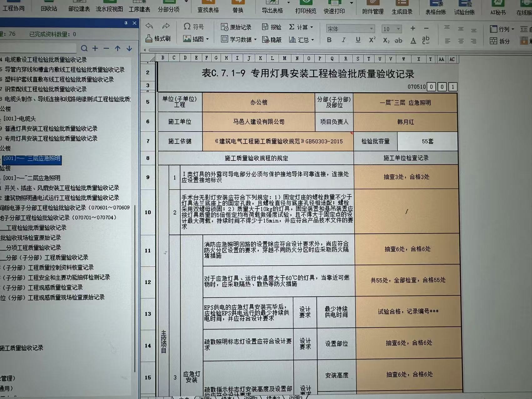Click the 55套 batch capacity cell
Screen dimensions: 532x399
tap(427, 141)
